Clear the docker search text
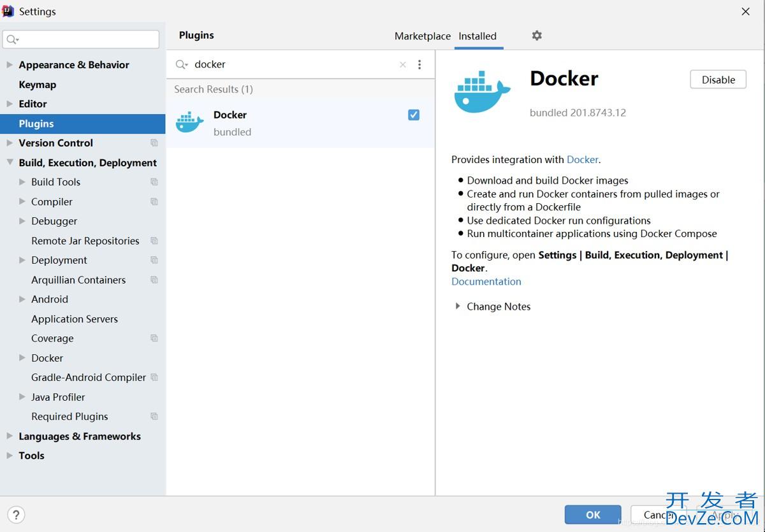The image size is (765, 532). [402, 64]
